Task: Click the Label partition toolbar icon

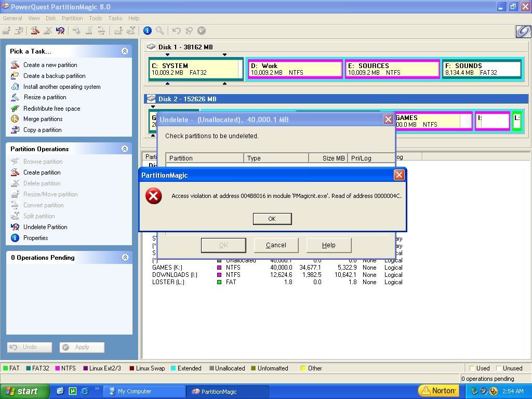Action: [77, 31]
